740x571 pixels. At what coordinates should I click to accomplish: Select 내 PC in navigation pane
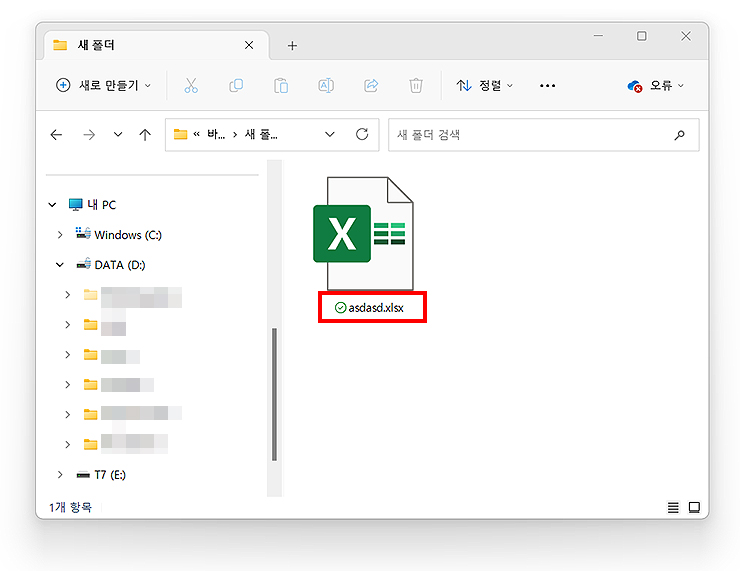[92, 205]
